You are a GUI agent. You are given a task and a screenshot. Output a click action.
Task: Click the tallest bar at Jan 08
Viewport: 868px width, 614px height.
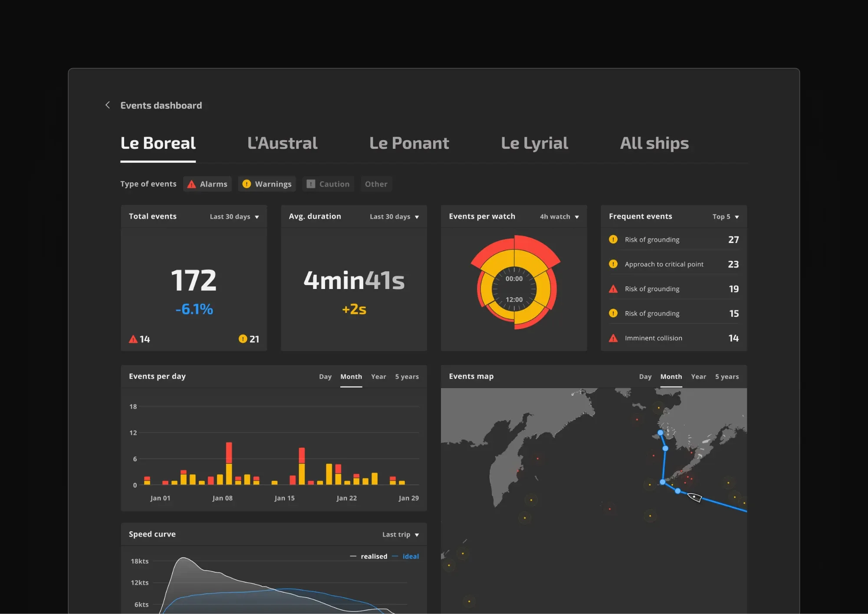(229, 463)
